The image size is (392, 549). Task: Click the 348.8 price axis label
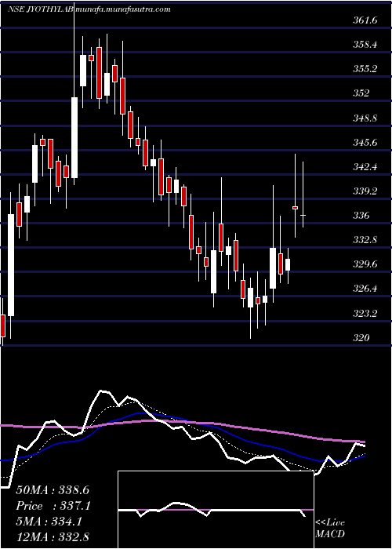point(365,118)
